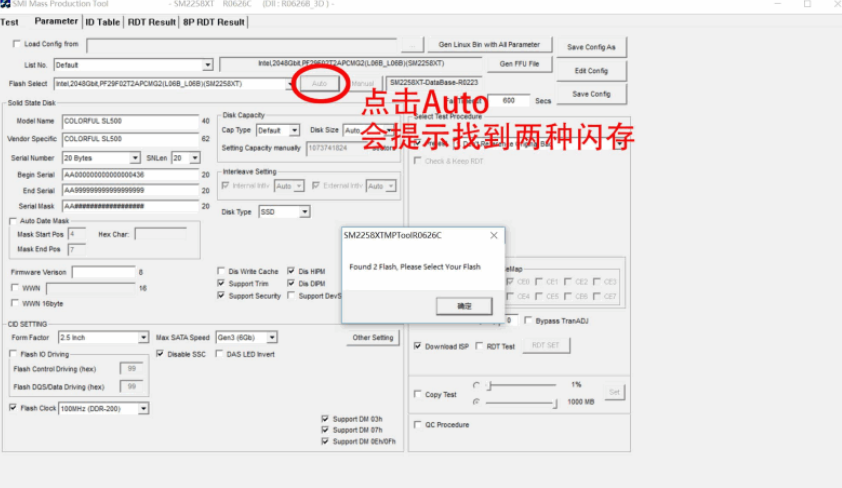Tick the CE7 checkbox

click(x=597, y=296)
